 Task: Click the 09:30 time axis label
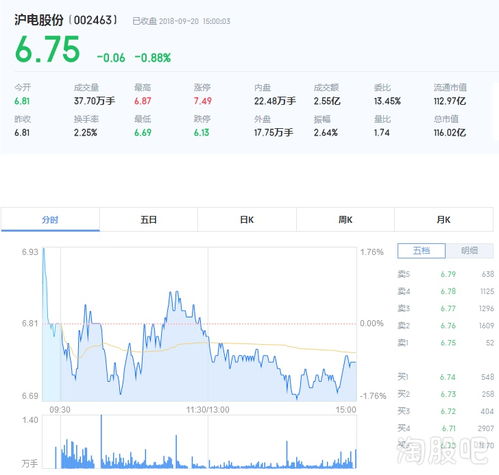point(60,410)
